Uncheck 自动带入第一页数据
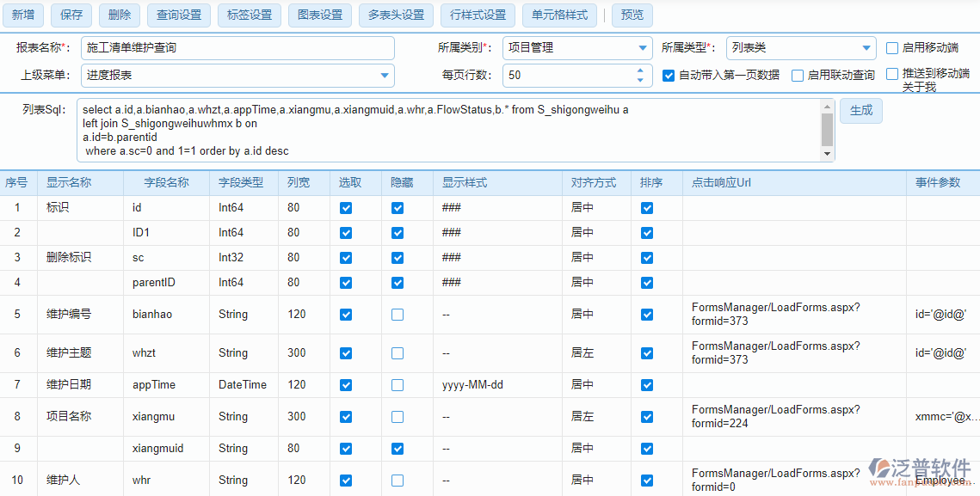This screenshot has height=496, width=980. 669,76
